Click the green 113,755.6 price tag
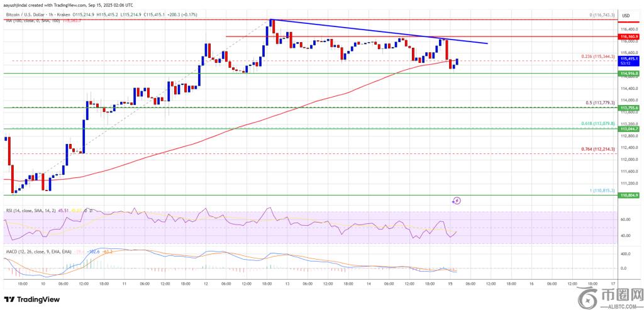Screen dimensions: 644x310 point(628,108)
